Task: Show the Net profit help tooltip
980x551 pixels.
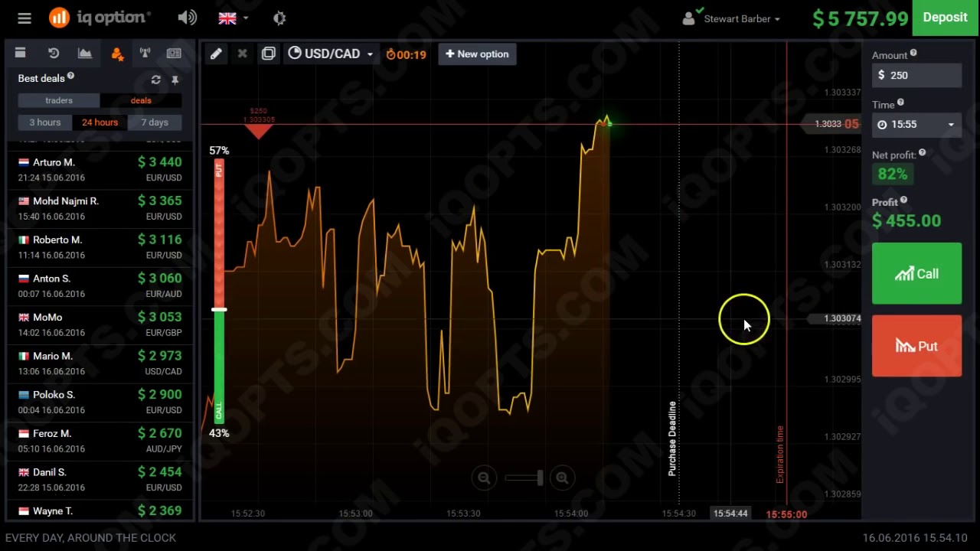Action: 922,153
